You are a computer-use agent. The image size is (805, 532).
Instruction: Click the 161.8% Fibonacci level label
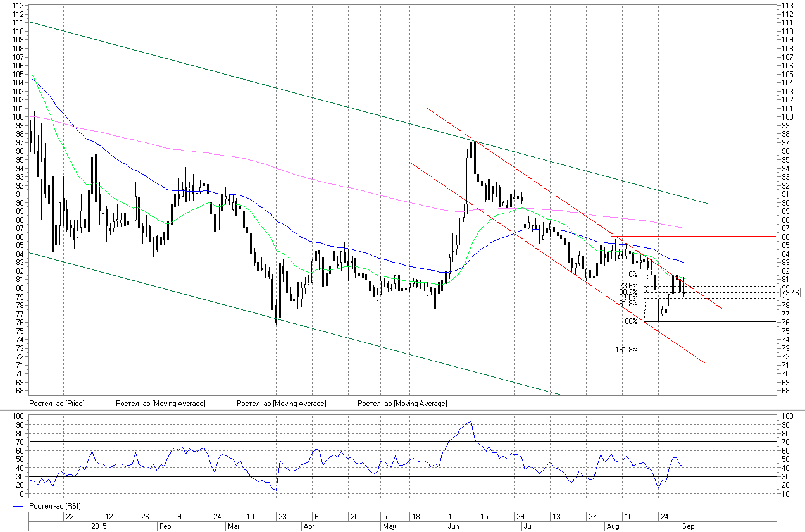coord(625,350)
